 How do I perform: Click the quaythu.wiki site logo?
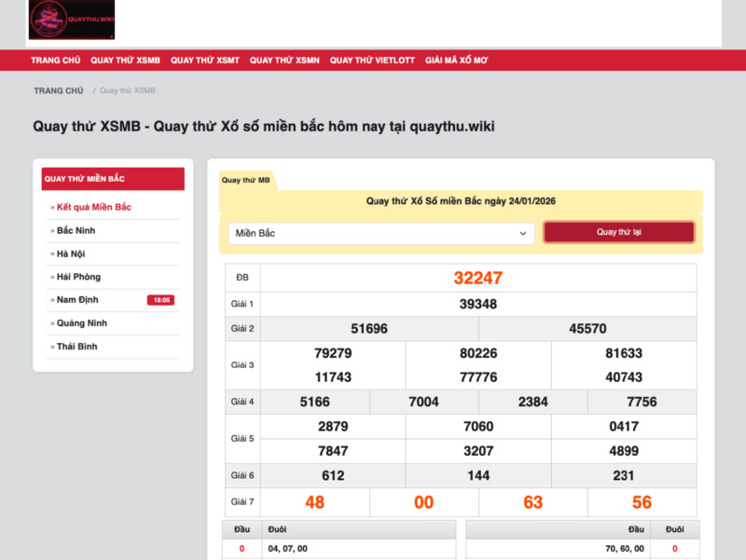[72, 20]
